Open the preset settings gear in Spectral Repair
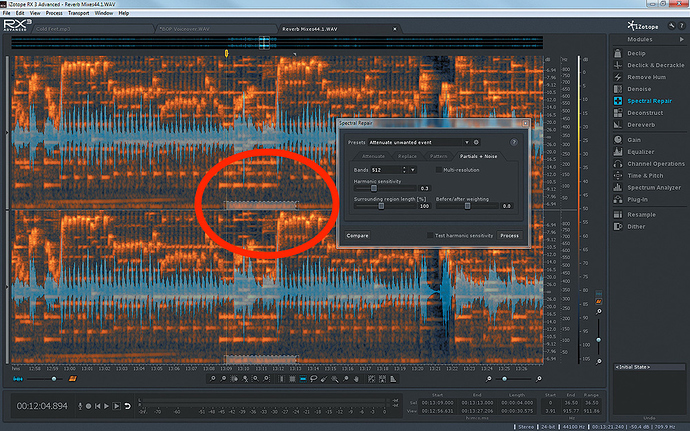The image size is (690, 431). (x=476, y=142)
